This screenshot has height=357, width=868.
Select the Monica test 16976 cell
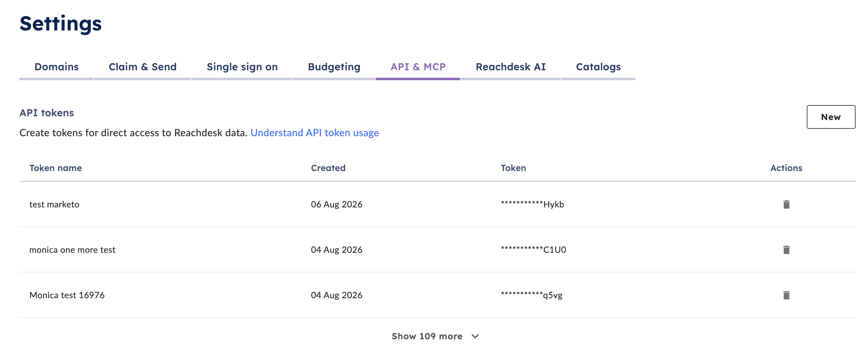(67, 295)
